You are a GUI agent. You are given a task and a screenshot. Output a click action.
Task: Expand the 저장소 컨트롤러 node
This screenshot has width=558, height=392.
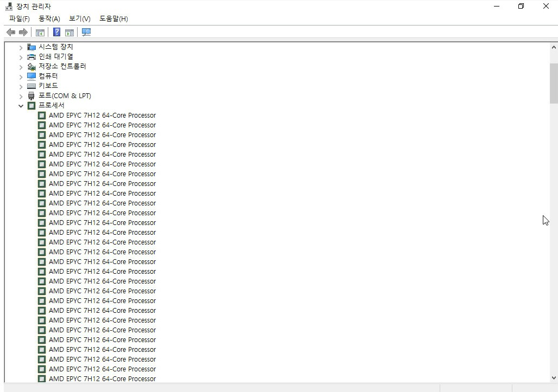[21, 67]
